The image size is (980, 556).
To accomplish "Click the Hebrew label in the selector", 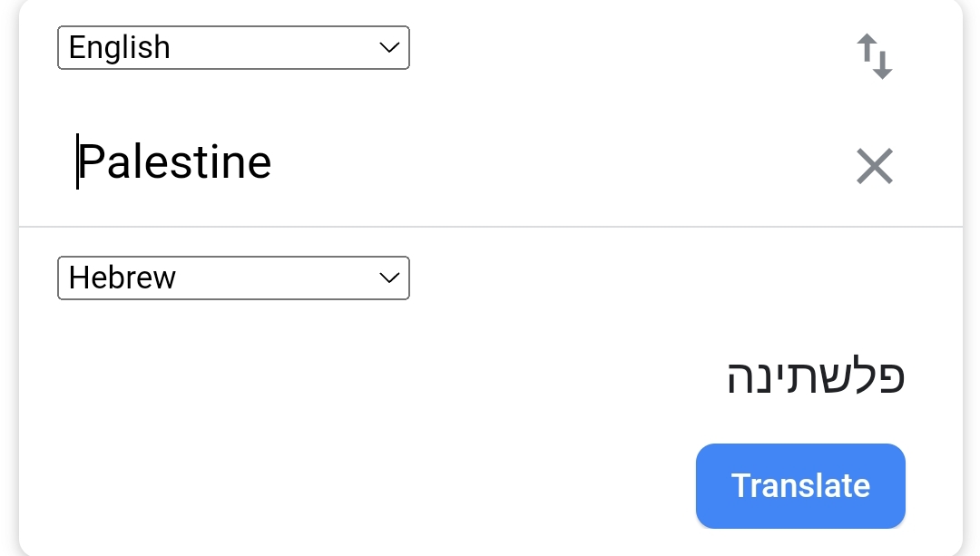I will click(122, 278).
